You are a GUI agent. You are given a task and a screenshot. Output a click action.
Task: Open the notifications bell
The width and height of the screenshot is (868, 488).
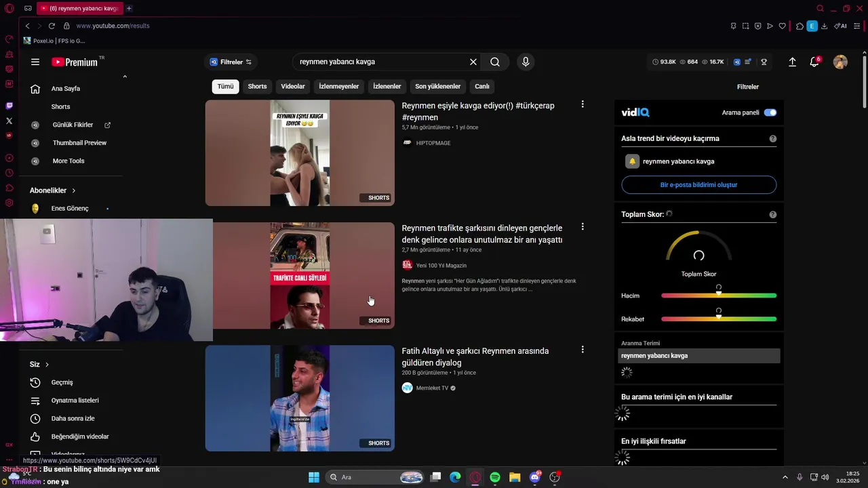coord(814,62)
